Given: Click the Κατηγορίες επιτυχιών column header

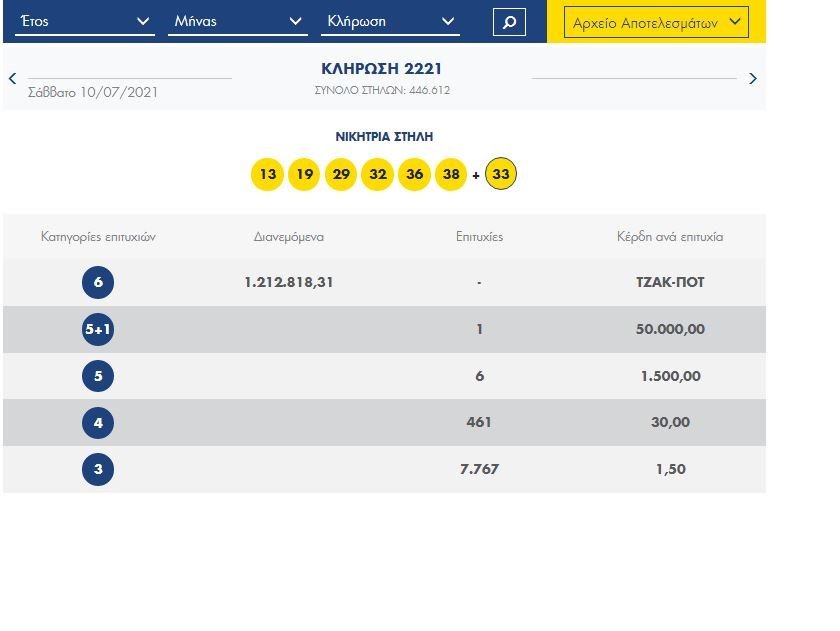Looking at the screenshot, I should pos(98,237).
